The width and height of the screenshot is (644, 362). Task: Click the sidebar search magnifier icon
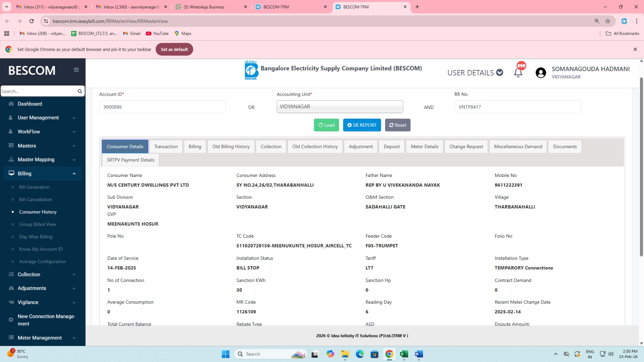(80, 91)
